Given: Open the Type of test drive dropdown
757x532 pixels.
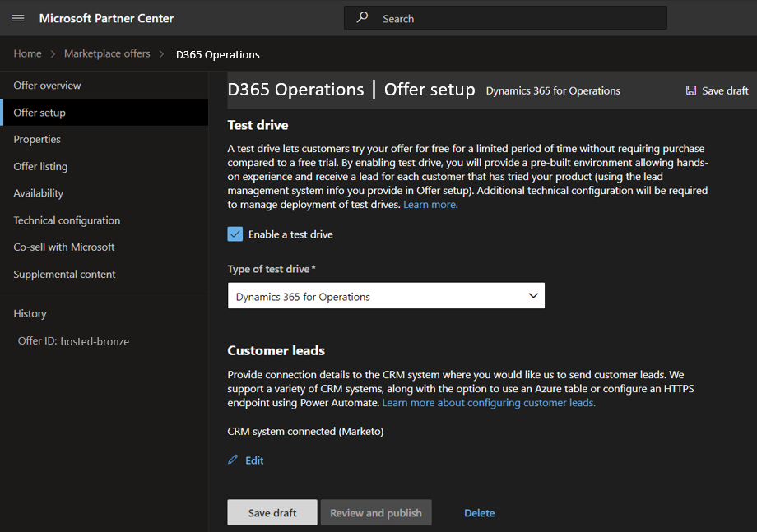Looking at the screenshot, I should point(386,296).
